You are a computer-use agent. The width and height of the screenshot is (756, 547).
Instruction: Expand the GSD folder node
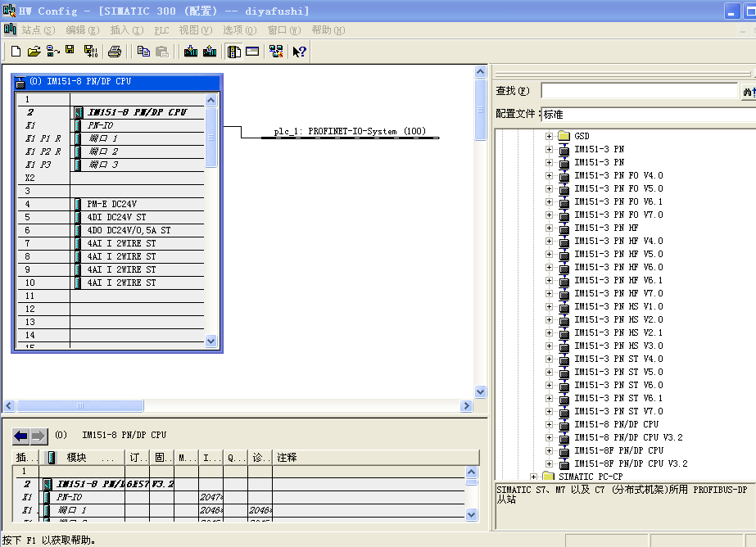(x=549, y=137)
